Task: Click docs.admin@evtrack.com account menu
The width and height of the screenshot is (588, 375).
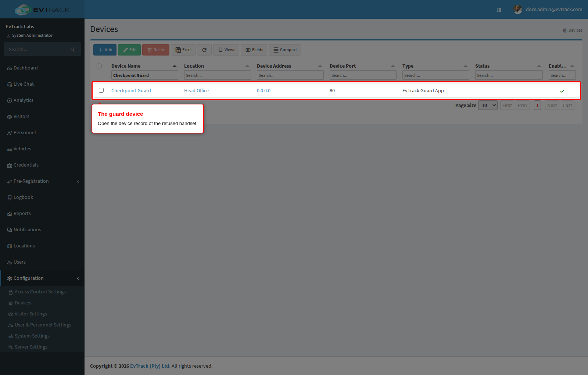Action: pos(554,10)
